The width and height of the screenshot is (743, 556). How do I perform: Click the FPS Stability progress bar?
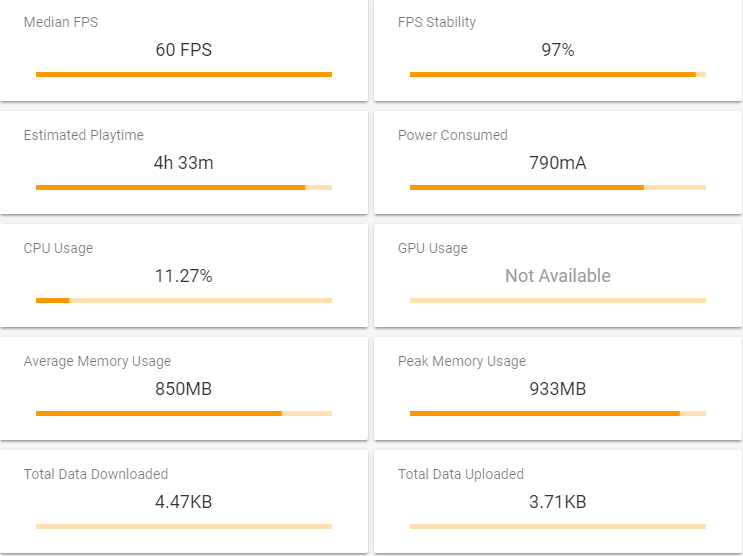pyautogui.click(x=558, y=74)
